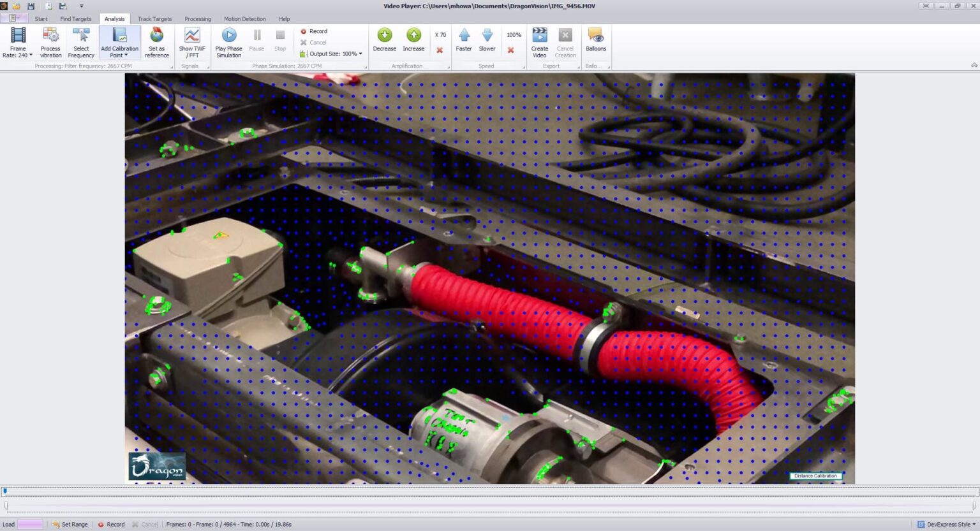This screenshot has width=980, height=531.
Task: Open the Help tab
Action: click(285, 19)
